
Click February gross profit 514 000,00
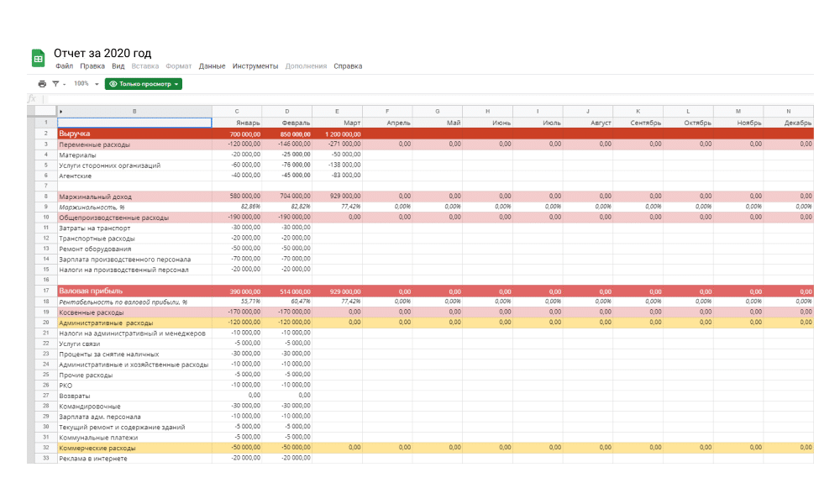[x=287, y=291]
